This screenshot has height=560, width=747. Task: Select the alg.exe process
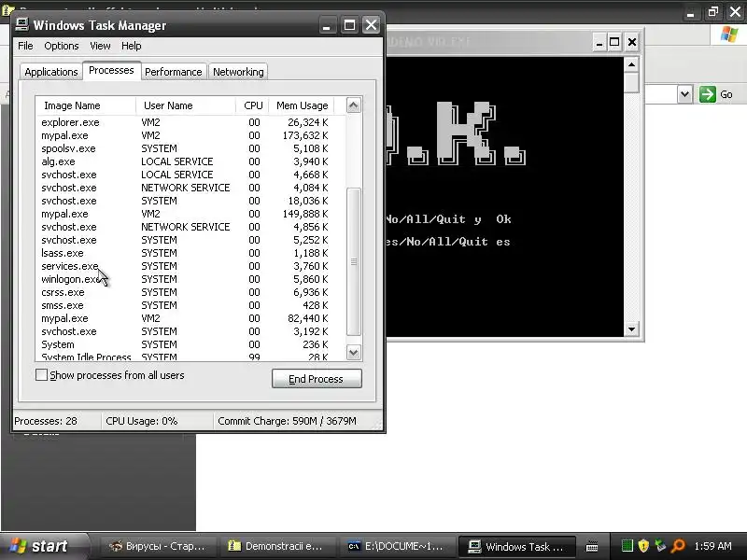[x=185, y=161]
